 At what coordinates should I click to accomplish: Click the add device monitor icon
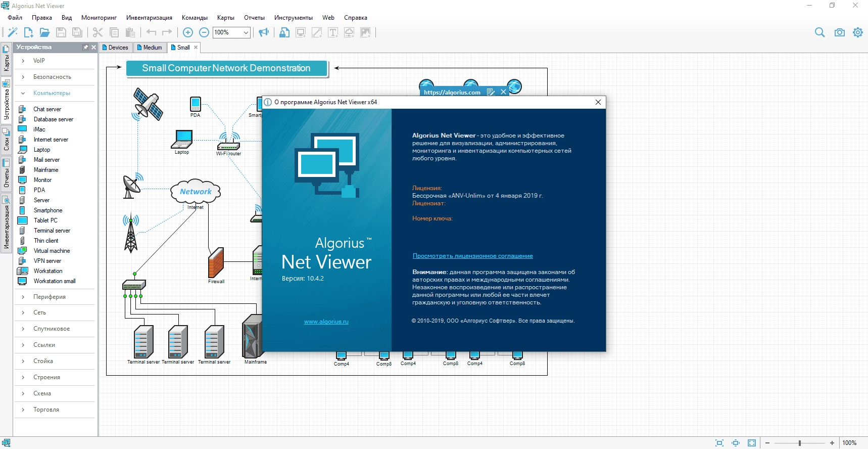point(301,32)
